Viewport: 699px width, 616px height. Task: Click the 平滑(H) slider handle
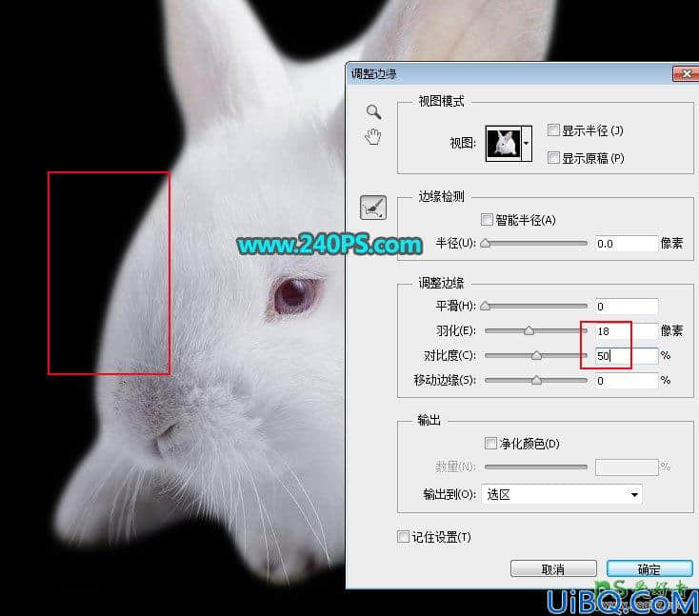point(486,306)
